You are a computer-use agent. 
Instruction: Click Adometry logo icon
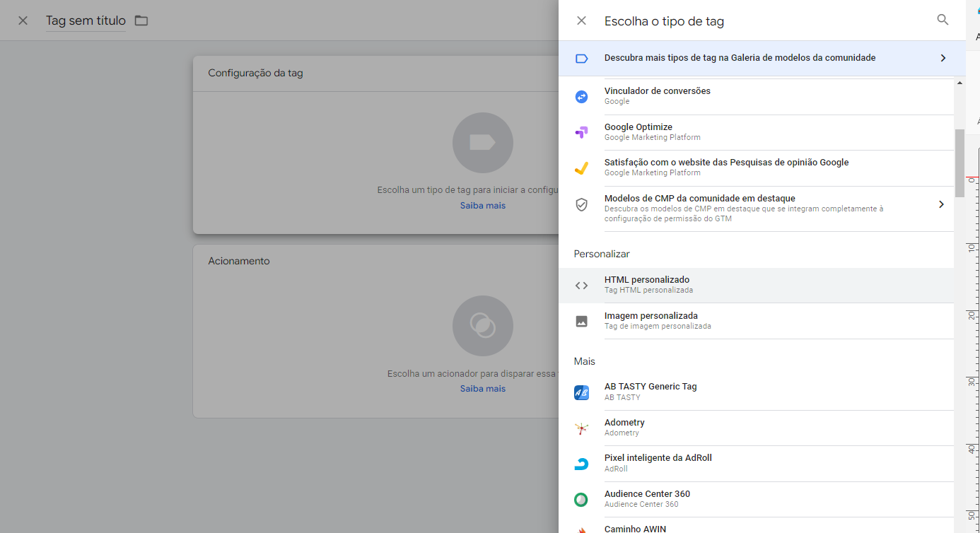point(581,428)
